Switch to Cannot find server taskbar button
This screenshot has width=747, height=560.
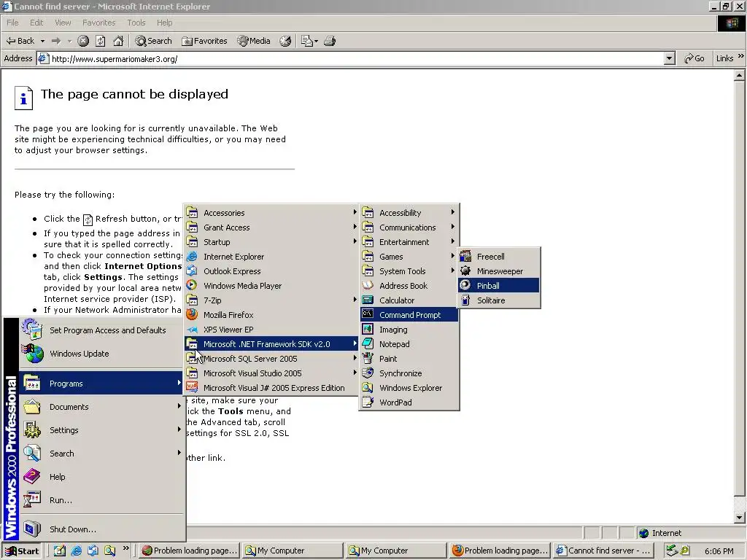pyautogui.click(x=603, y=551)
